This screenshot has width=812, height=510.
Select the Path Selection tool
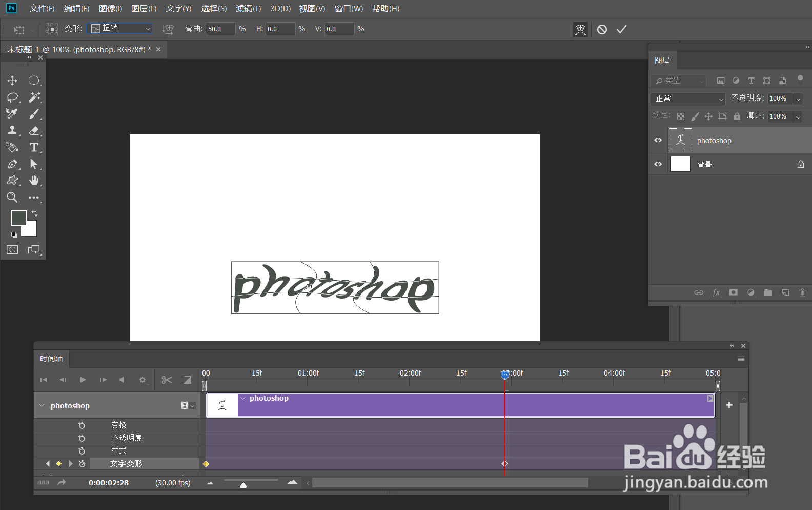tap(34, 164)
